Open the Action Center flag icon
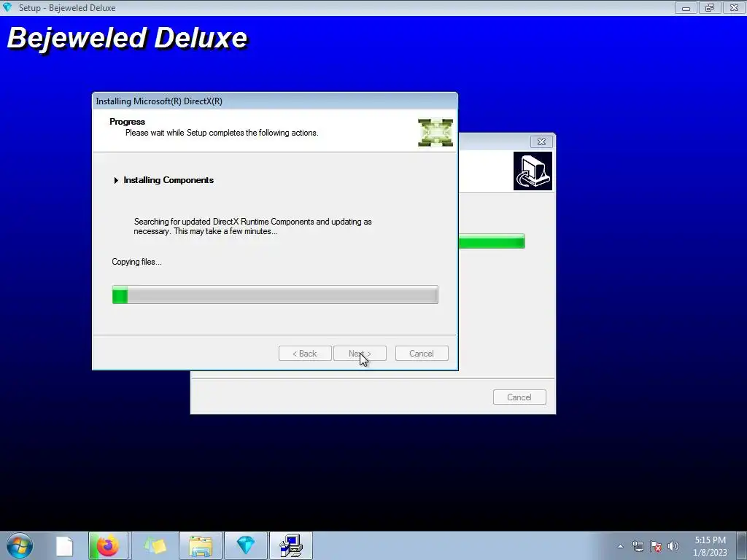 656,546
